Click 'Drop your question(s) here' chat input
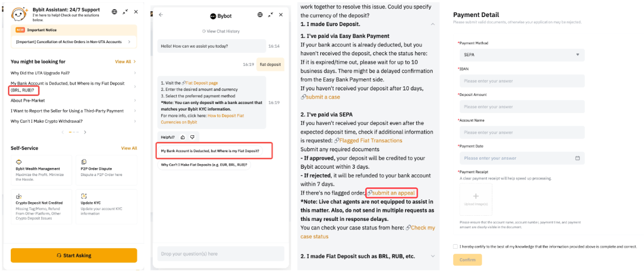 [220, 253]
